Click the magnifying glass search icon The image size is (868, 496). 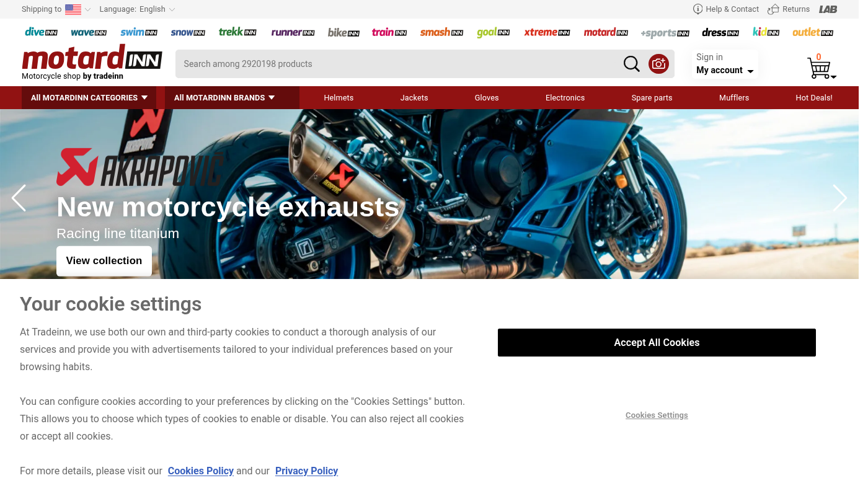click(631, 64)
